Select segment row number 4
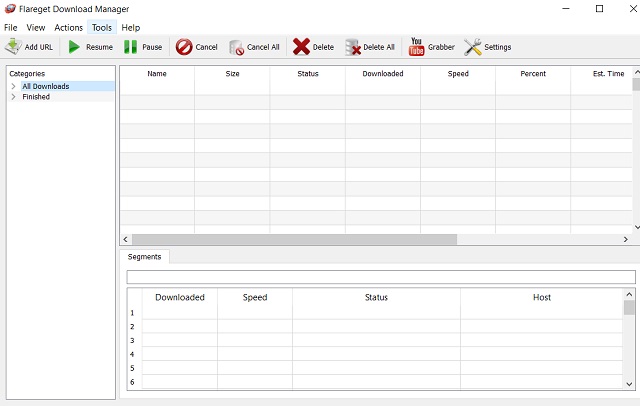Viewport: 640px width, 406px height. click(x=132, y=355)
